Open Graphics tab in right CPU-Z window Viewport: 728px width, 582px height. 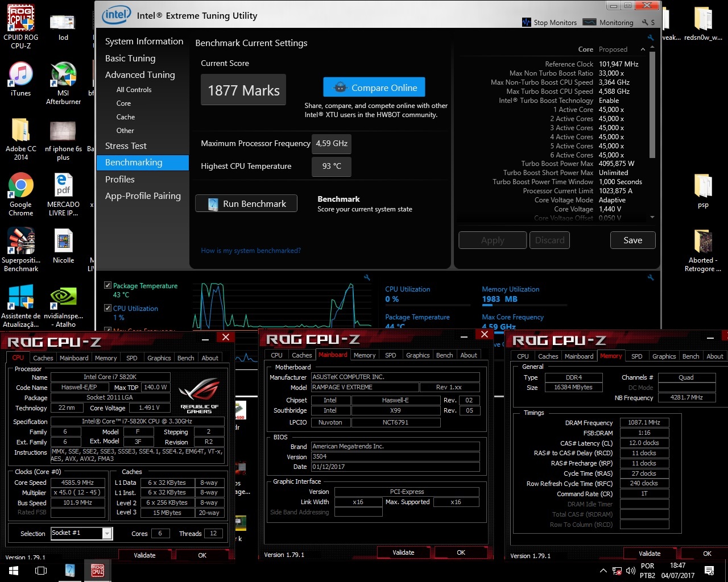664,356
